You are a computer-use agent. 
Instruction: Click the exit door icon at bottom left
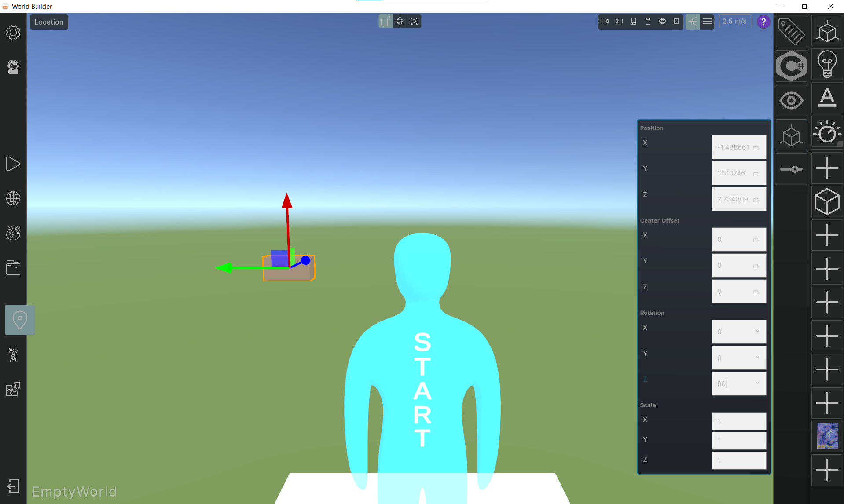(x=13, y=486)
